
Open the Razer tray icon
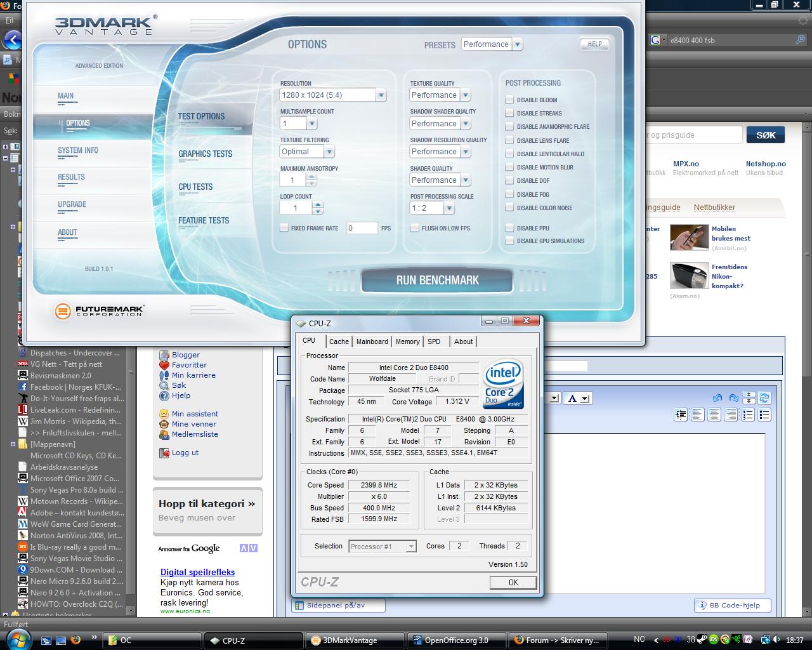tap(737, 640)
